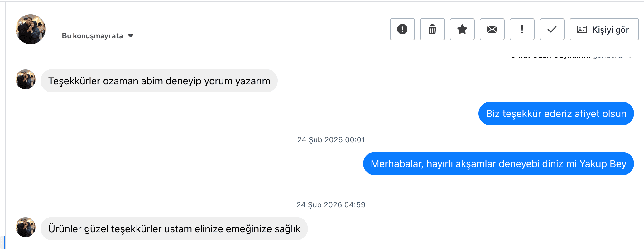Delete the conversation using the trash icon
Viewport: 644px width, 249px height.
pos(432,29)
